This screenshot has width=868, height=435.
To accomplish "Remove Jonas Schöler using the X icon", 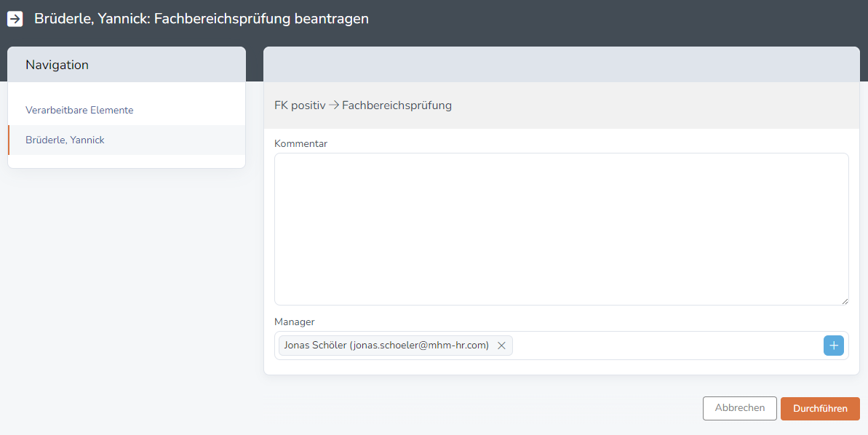I will [501, 346].
